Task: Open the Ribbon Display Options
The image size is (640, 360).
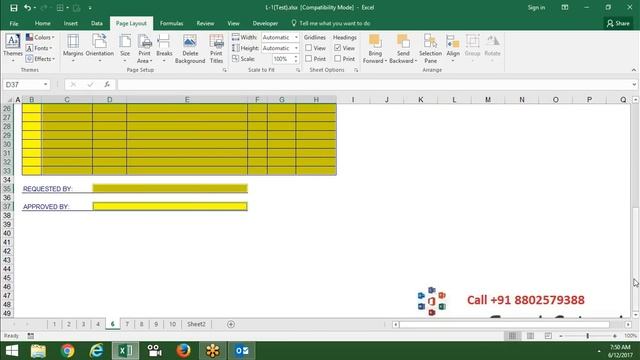Action: (x=565, y=7)
